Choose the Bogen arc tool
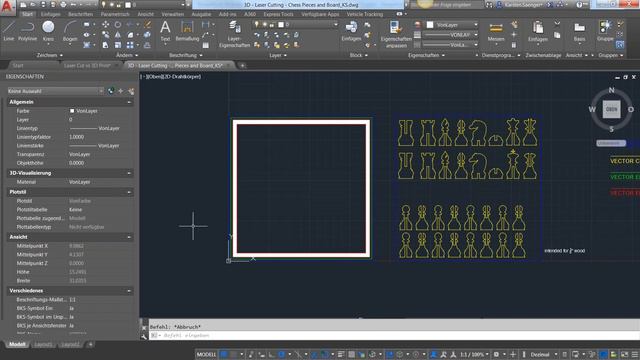Image resolution: width=640 pixels, height=360 pixels. (x=70, y=31)
